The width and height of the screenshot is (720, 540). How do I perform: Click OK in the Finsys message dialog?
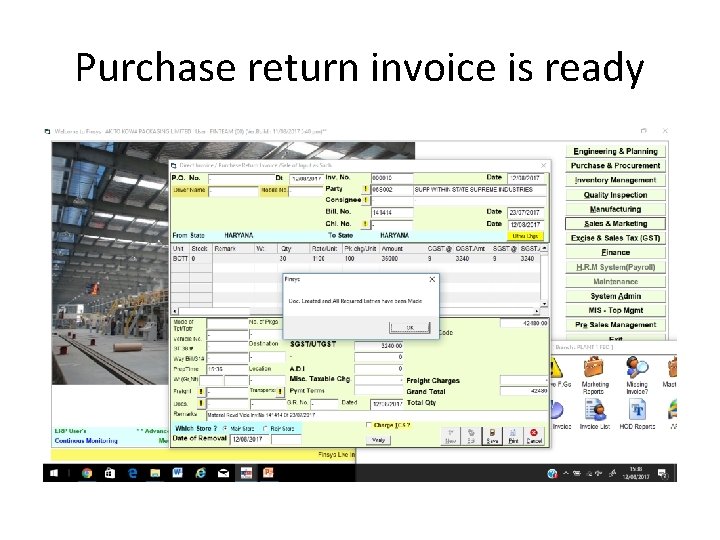[410, 327]
